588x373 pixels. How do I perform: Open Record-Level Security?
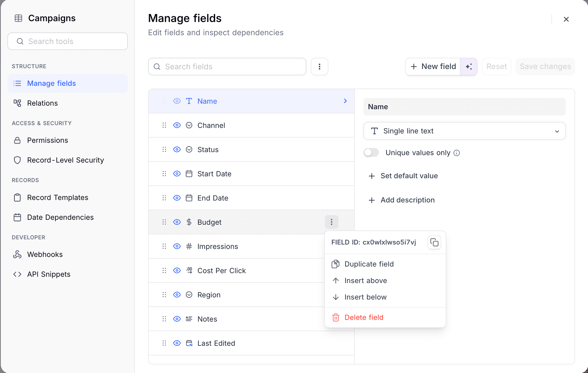point(68,160)
